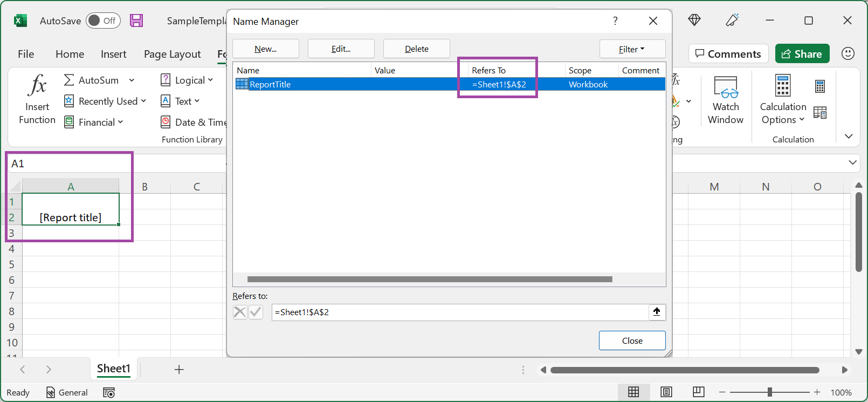
Task: Click the New... button in Name Manager
Action: pos(266,49)
